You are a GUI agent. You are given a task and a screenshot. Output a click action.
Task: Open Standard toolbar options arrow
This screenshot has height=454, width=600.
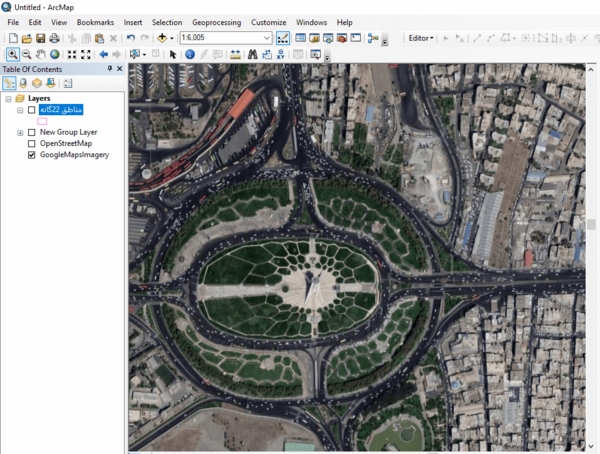pos(385,40)
